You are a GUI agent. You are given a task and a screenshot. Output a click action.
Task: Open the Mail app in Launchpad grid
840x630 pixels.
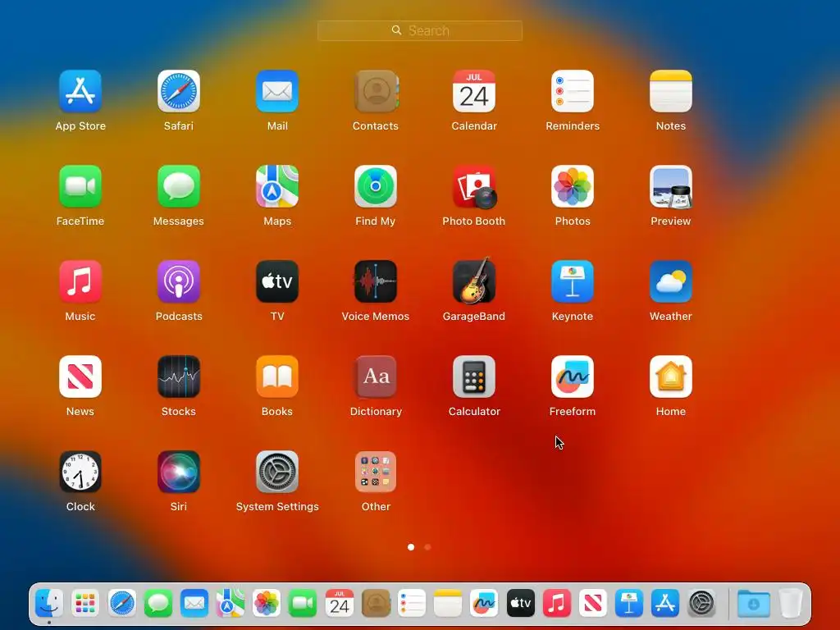[277, 91]
